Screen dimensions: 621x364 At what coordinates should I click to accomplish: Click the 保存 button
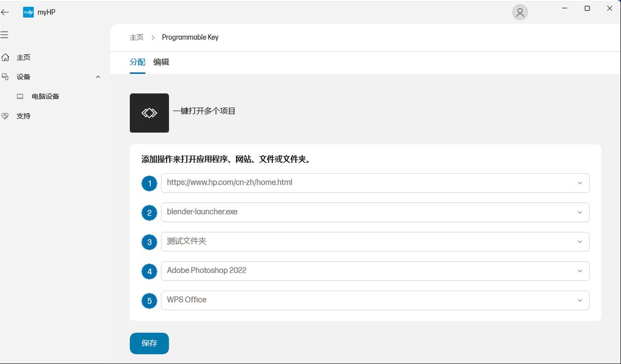(149, 343)
